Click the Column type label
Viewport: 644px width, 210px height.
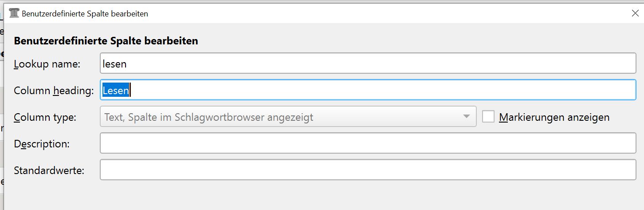[45, 117]
